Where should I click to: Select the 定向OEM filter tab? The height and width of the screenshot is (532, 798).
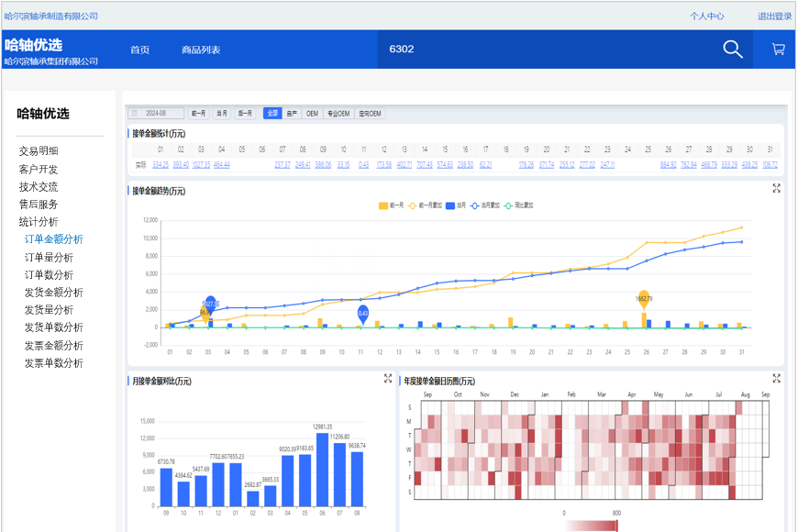point(370,113)
